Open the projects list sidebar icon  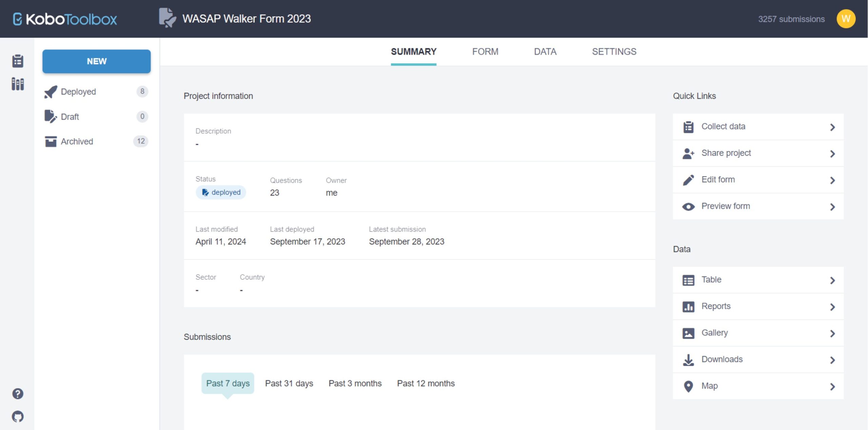click(x=18, y=61)
